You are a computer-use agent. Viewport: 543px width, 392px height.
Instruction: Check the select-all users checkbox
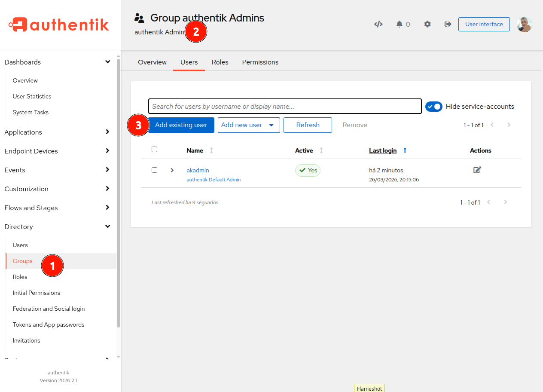(155, 150)
